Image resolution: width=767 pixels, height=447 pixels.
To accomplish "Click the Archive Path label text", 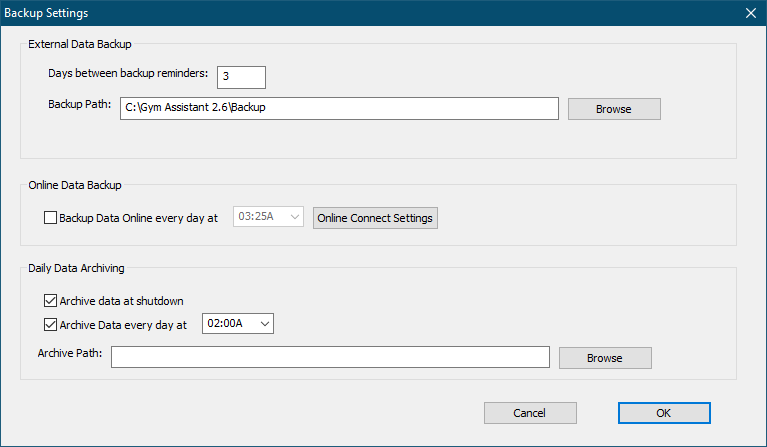I will pyautogui.click(x=70, y=353).
